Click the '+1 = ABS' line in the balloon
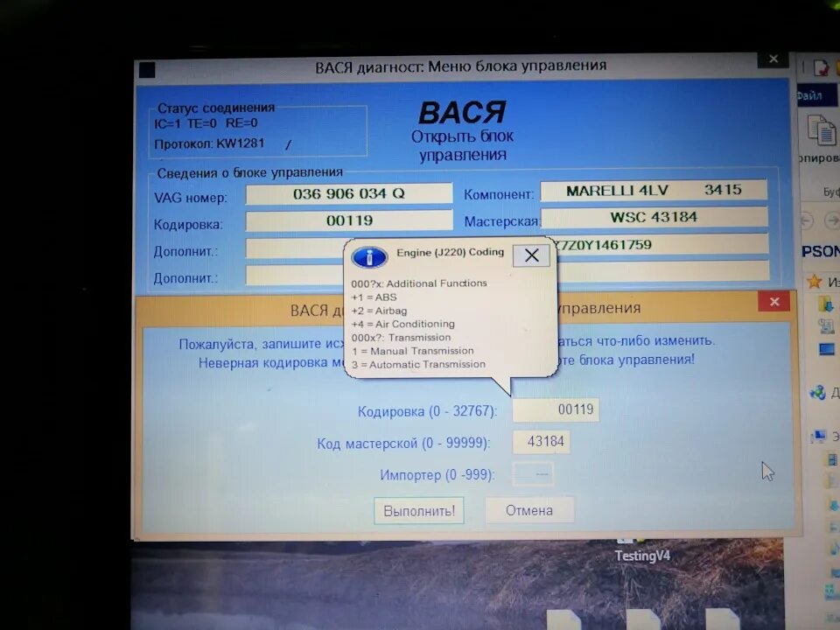 [374, 297]
